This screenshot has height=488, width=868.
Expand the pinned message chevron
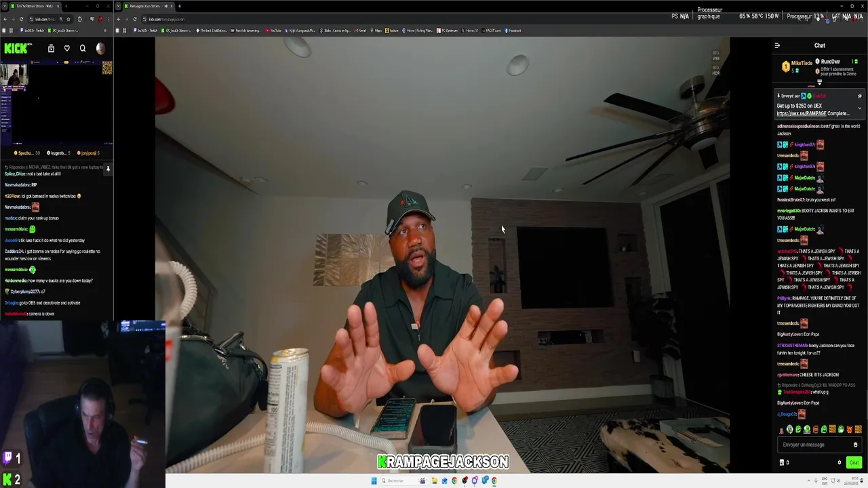(x=859, y=108)
